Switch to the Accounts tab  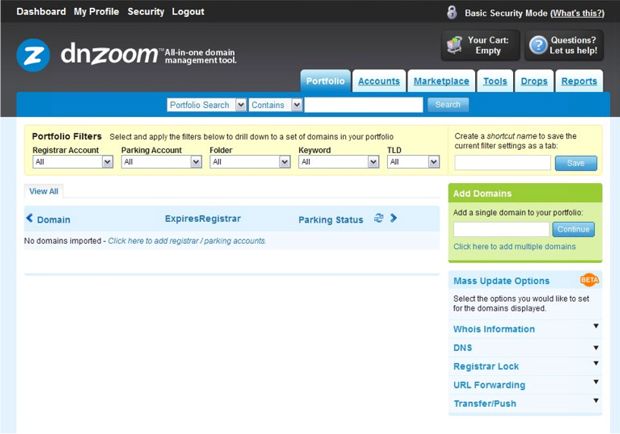coord(379,81)
